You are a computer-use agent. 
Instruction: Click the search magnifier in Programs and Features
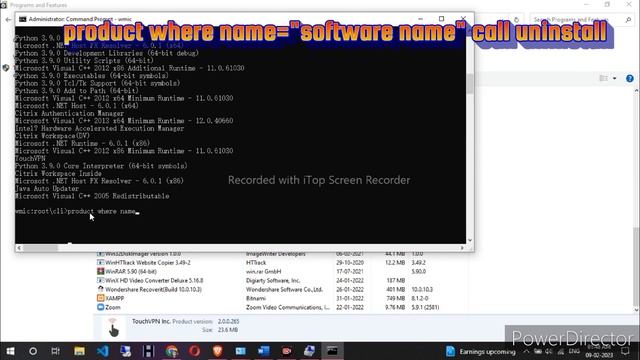(x=628, y=19)
